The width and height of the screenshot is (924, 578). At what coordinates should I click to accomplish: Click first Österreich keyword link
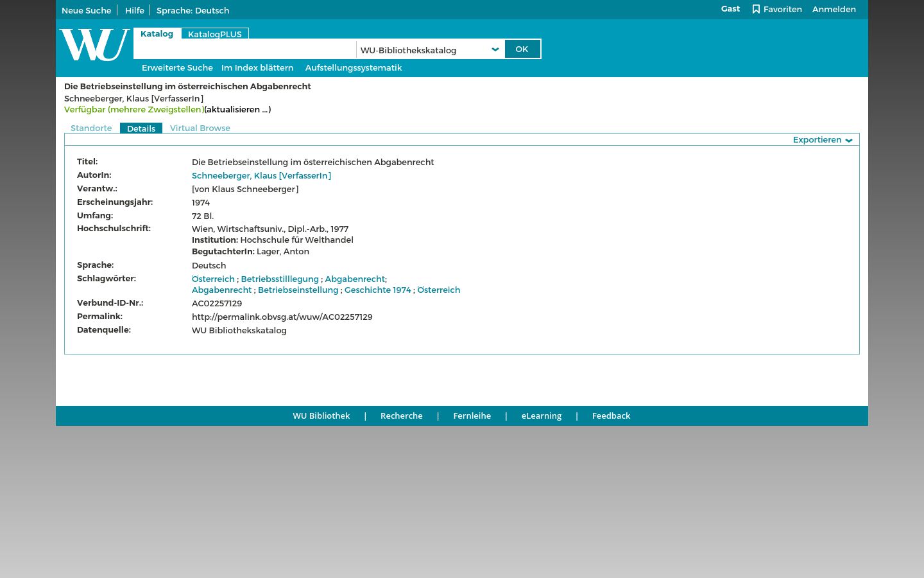coord(213,279)
